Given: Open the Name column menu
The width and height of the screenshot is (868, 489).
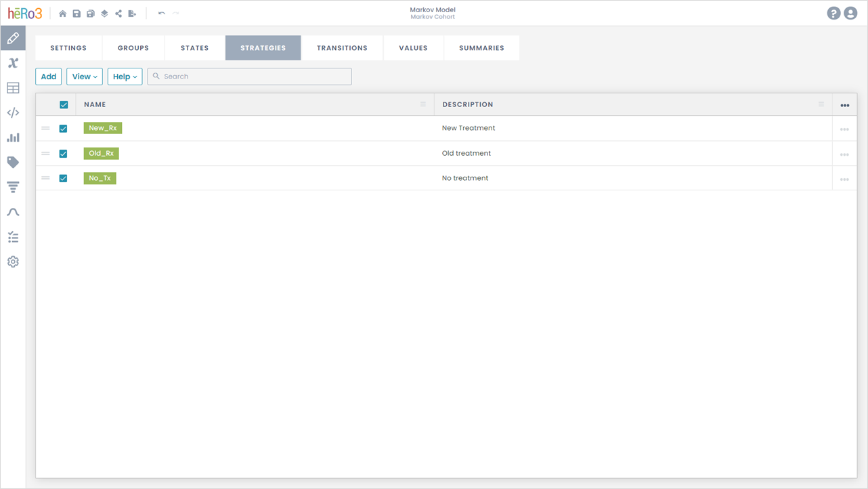Looking at the screenshot, I should (x=423, y=104).
